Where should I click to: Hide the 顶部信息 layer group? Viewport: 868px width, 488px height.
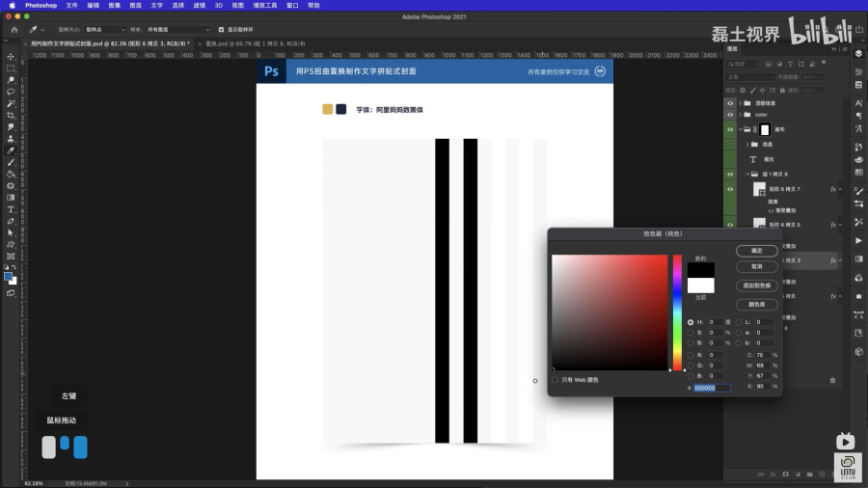[x=730, y=103]
